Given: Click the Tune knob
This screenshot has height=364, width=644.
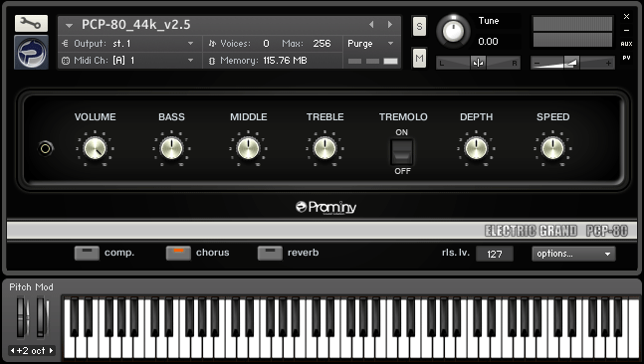Looking at the screenshot, I should pyautogui.click(x=453, y=31).
